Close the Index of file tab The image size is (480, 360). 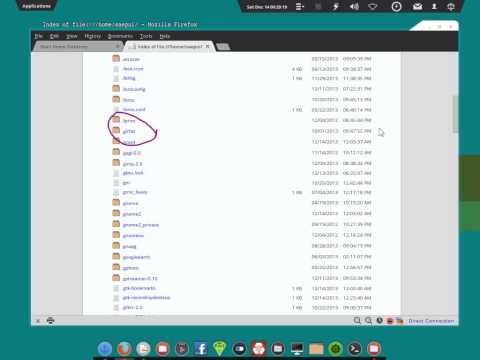click(208, 46)
